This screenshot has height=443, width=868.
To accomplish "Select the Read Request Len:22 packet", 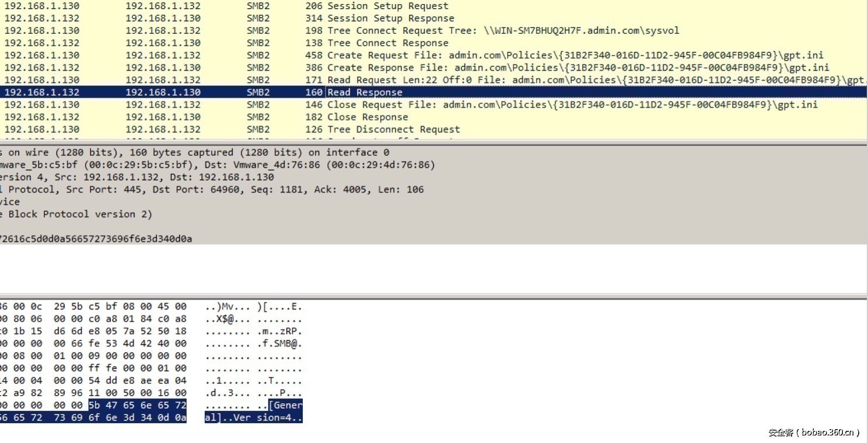I will point(583,80).
